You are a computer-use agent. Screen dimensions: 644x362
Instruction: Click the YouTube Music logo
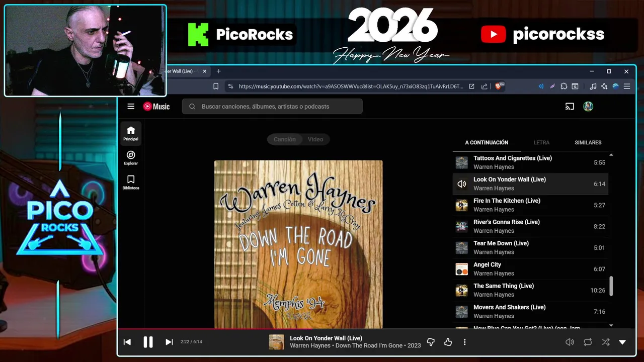156,107
